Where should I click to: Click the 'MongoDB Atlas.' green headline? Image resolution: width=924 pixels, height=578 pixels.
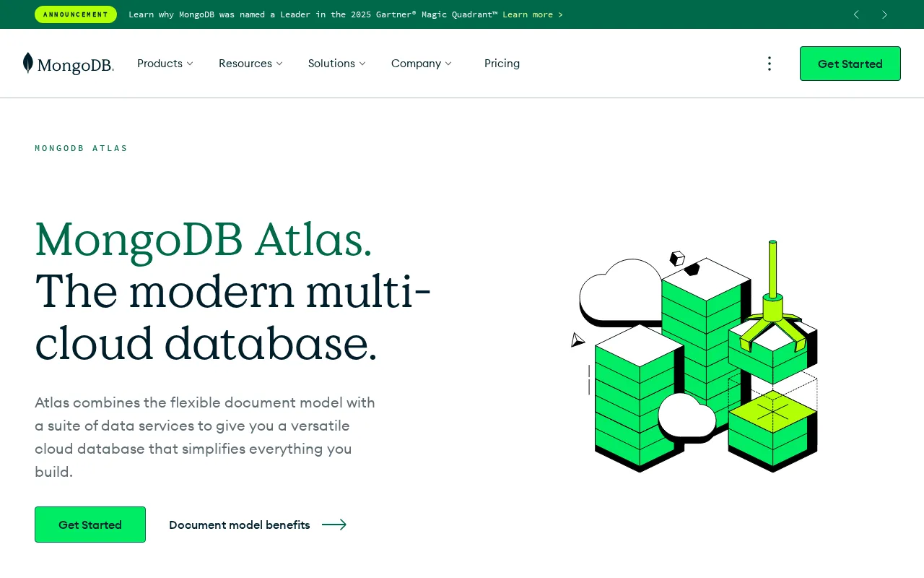[204, 239]
